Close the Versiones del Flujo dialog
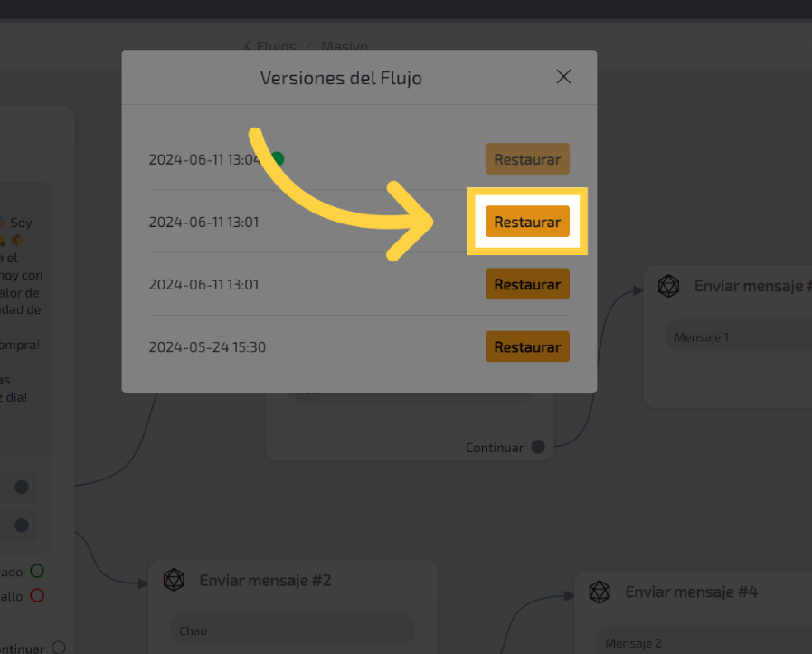 pos(563,77)
